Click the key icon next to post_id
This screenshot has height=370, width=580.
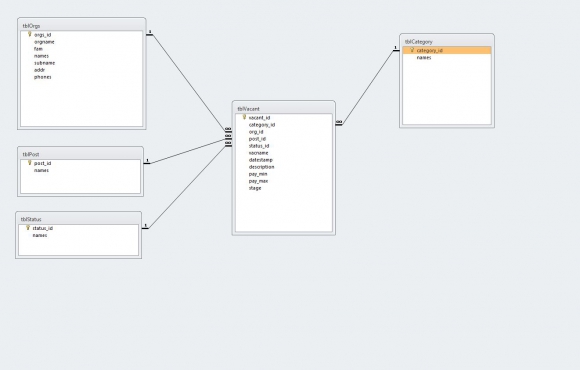(x=30, y=163)
